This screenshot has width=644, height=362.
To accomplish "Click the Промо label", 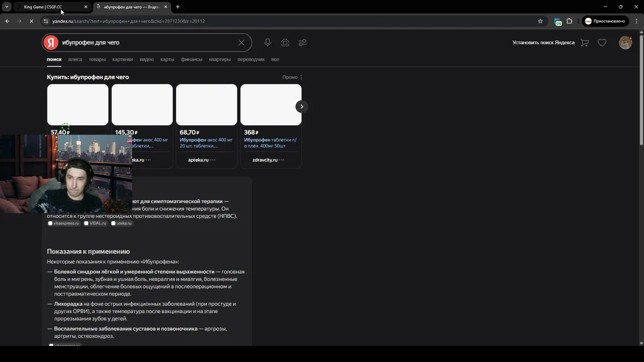I will point(290,77).
